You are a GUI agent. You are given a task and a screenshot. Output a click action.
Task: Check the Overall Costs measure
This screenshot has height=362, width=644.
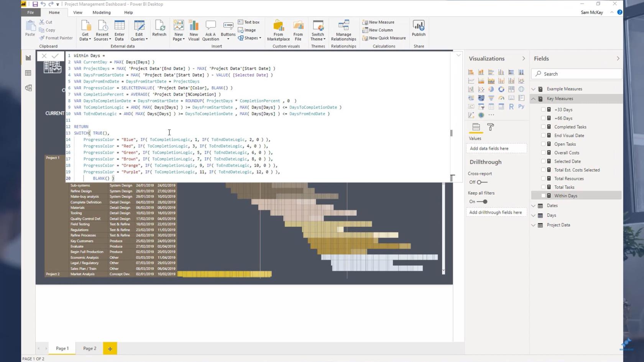(543, 153)
